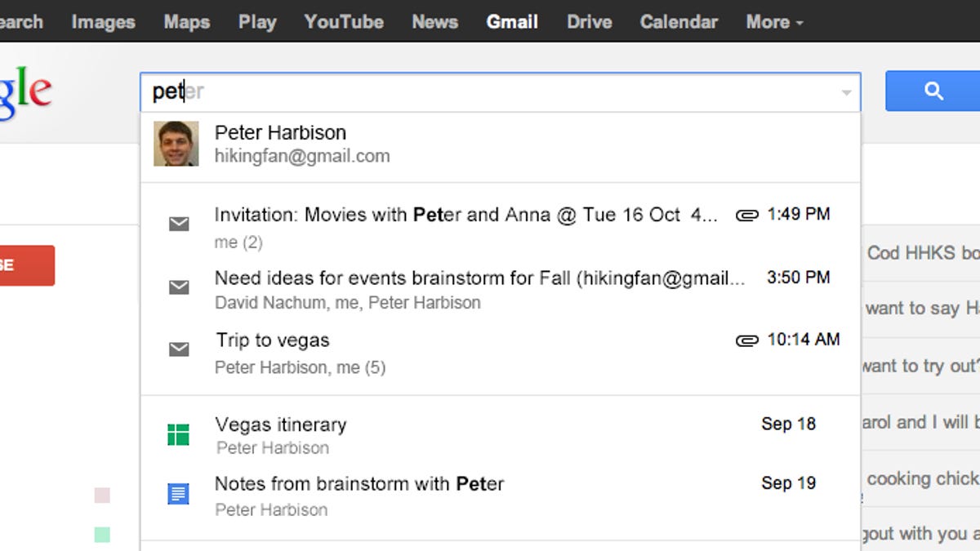This screenshot has width=980, height=551.
Task: Click the pink label color square
Action: coord(102,495)
